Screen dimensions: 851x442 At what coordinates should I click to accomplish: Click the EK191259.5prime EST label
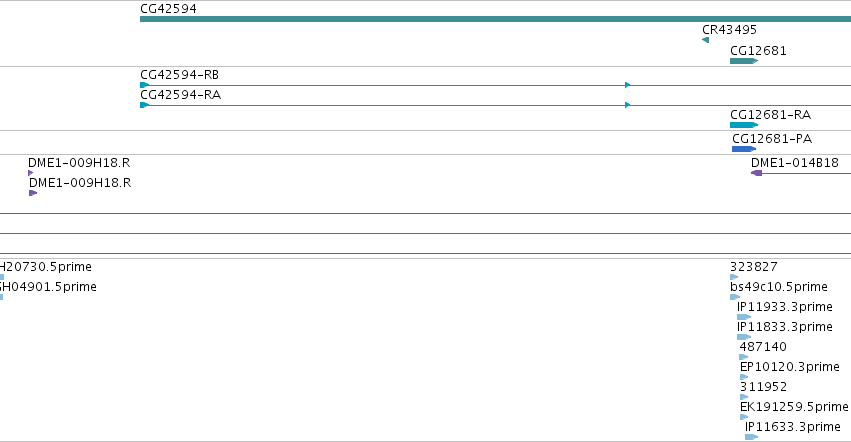(794, 407)
